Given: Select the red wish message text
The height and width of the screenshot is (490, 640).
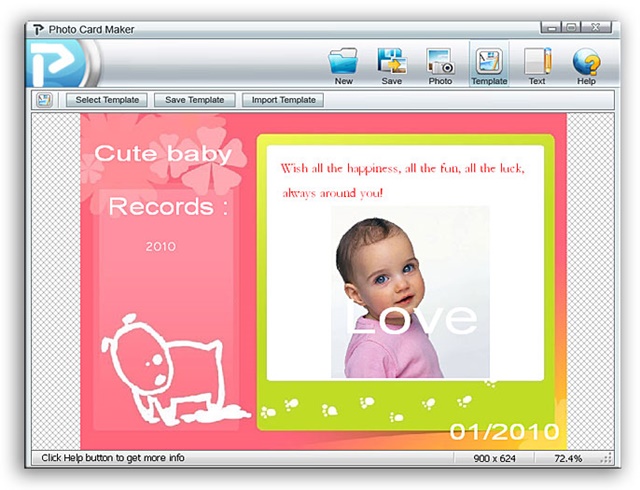Looking at the screenshot, I should coord(402,179).
